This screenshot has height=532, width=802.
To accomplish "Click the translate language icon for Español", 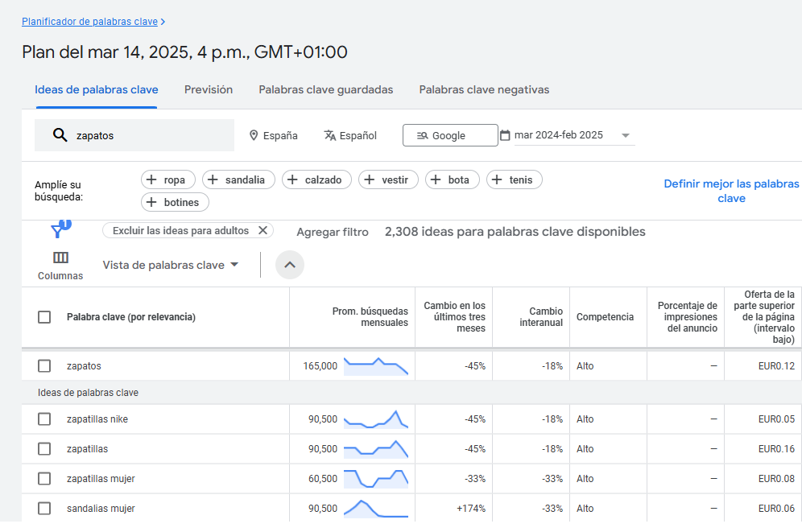I will click(x=330, y=135).
